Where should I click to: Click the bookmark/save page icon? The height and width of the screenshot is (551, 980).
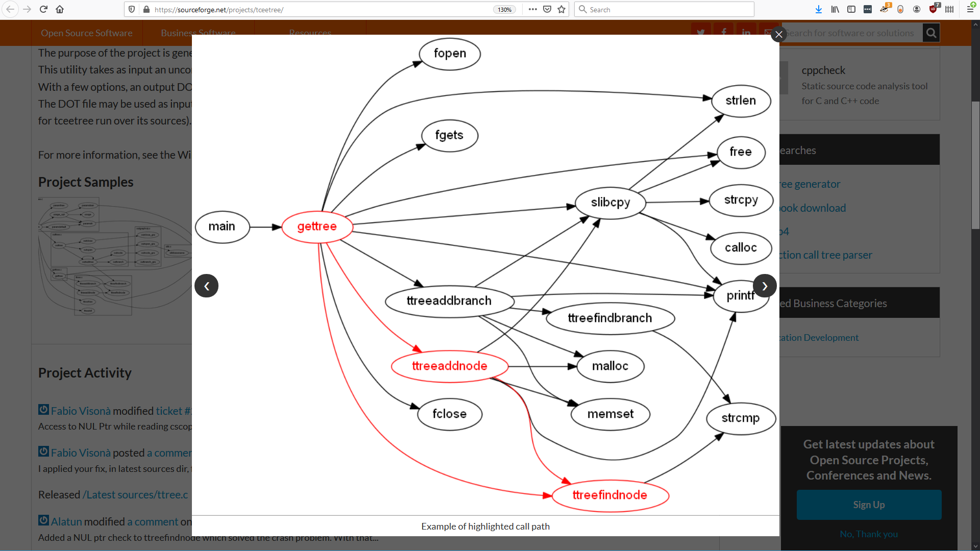561,9
